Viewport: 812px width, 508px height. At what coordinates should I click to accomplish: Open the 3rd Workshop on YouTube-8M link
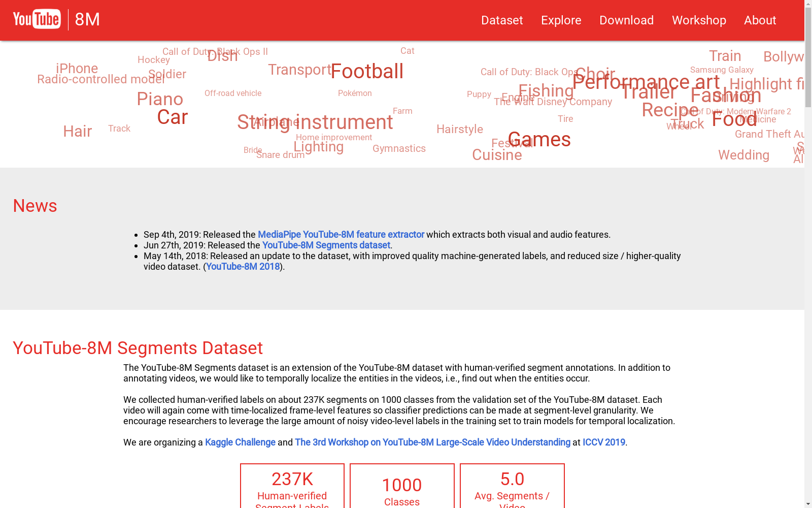point(432,442)
